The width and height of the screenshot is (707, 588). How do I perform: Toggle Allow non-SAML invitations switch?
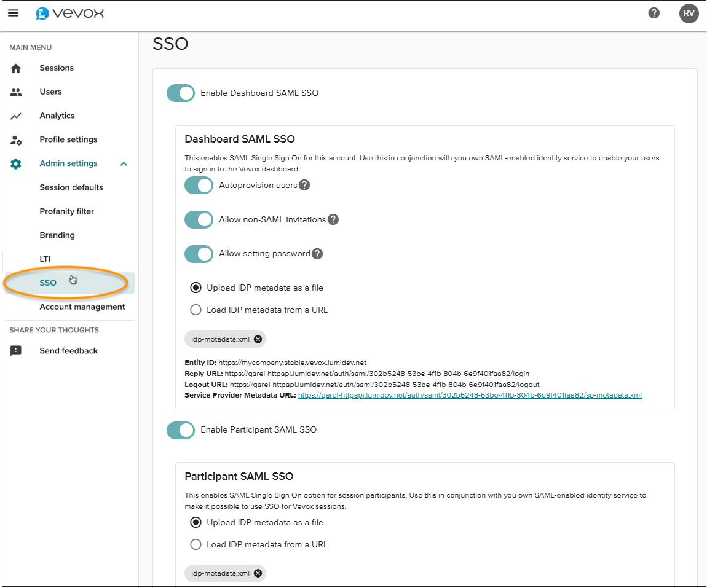point(199,219)
